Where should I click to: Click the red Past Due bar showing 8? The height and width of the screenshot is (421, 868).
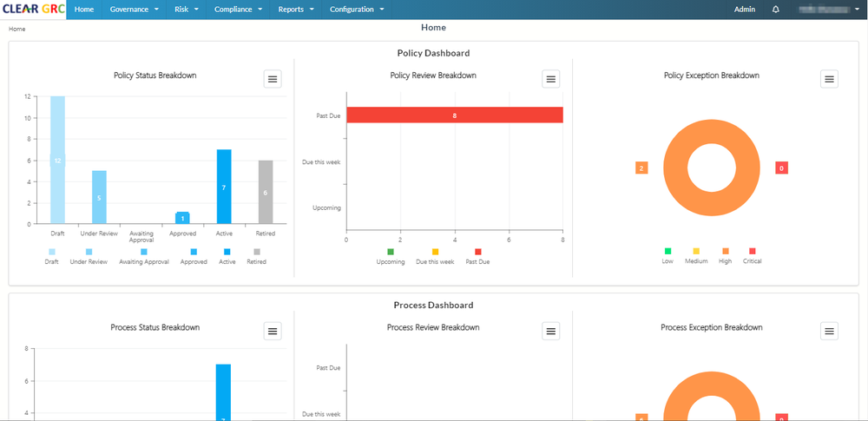click(x=455, y=115)
